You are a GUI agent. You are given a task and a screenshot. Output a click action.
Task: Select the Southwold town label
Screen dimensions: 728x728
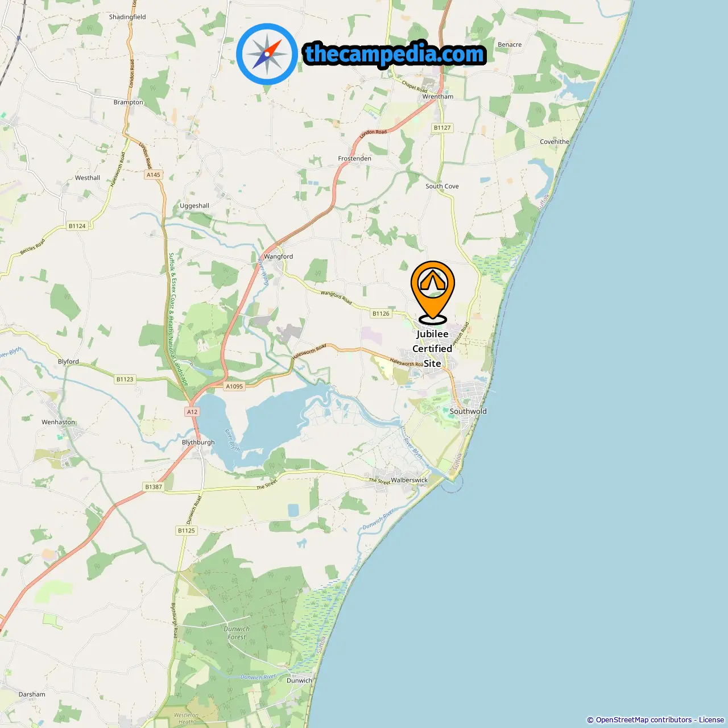468,411
